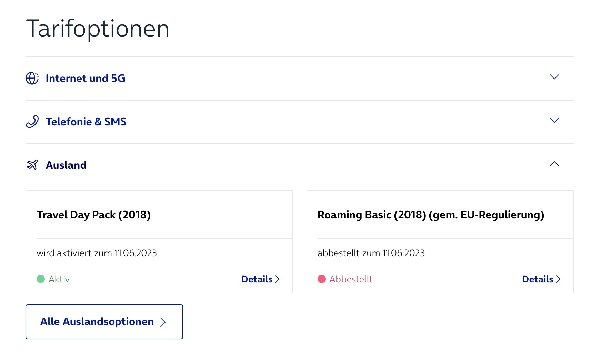The height and width of the screenshot is (364, 591).
Task: Collapse the Ausland section with up chevron
Action: [x=554, y=164]
